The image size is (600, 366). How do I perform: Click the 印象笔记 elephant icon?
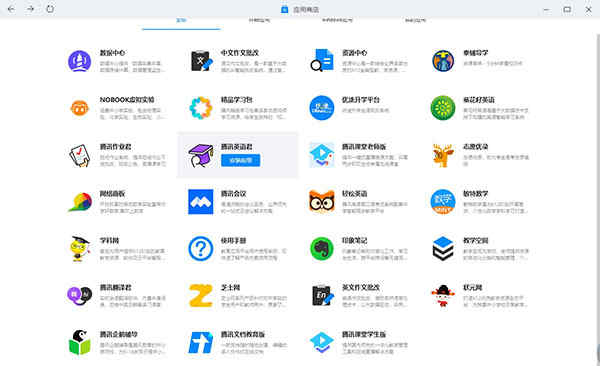coord(321,249)
